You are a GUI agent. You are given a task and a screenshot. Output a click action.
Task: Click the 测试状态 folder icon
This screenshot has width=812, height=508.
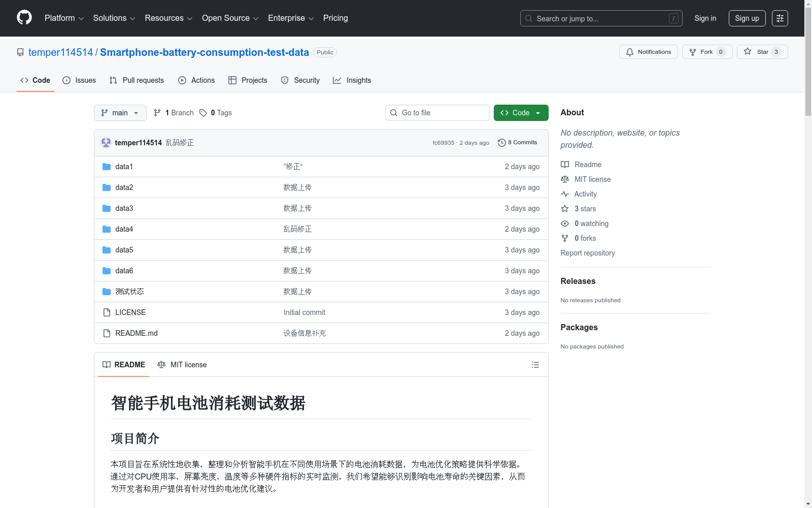pos(107,292)
